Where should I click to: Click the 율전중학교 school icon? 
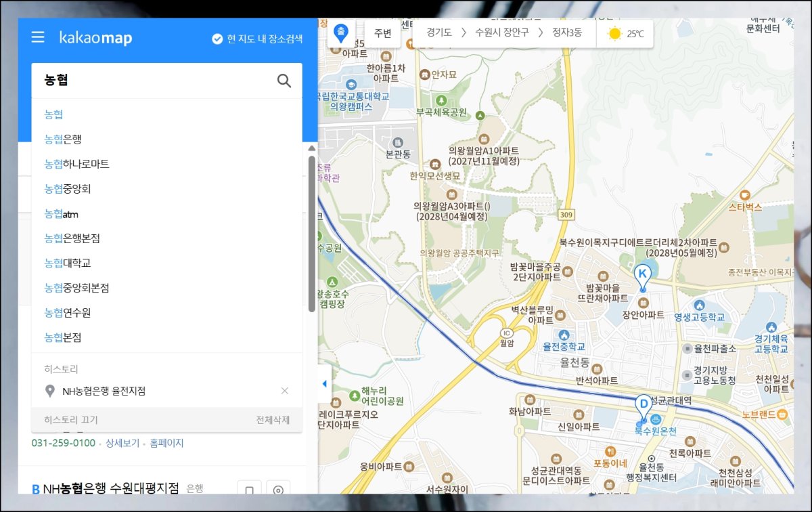point(564,334)
